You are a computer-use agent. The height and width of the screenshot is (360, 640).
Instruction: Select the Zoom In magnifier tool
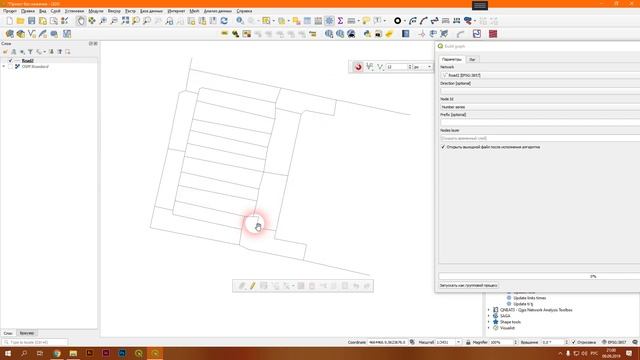click(103, 21)
